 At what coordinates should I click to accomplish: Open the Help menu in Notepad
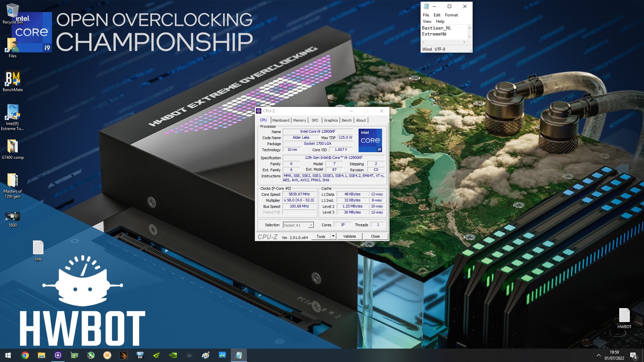440,21
